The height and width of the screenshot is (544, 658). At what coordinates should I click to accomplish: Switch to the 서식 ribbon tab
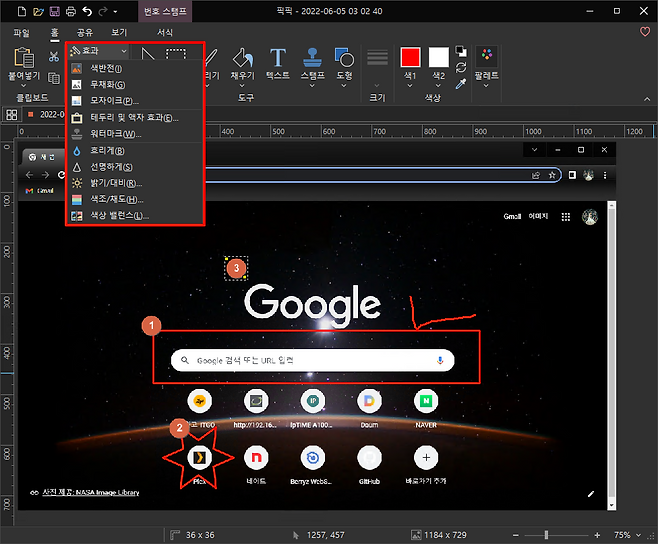[165, 32]
